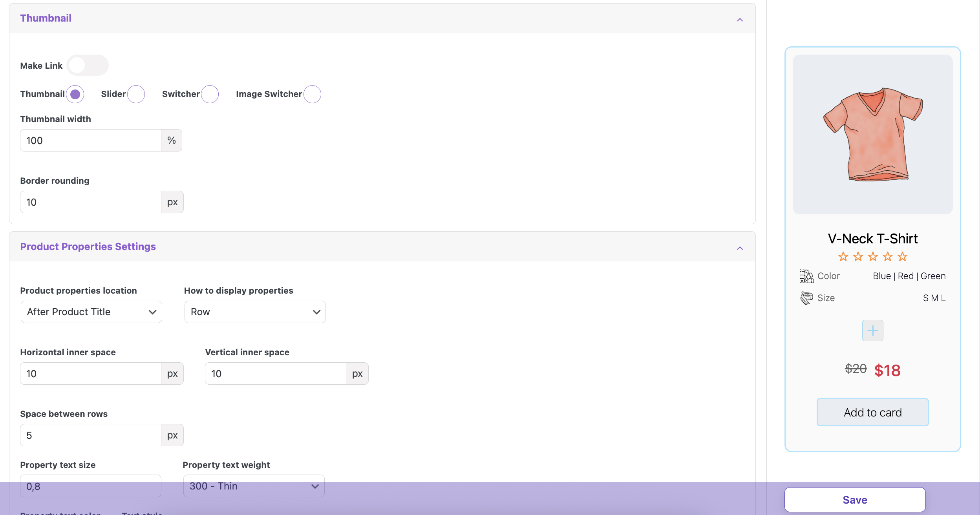Open How to display properties dropdown

pyautogui.click(x=255, y=312)
